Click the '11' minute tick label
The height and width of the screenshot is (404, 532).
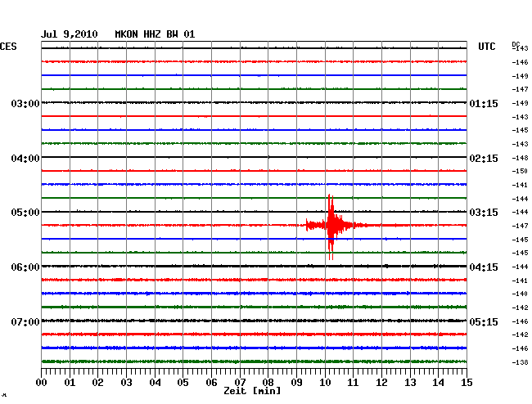(353, 382)
